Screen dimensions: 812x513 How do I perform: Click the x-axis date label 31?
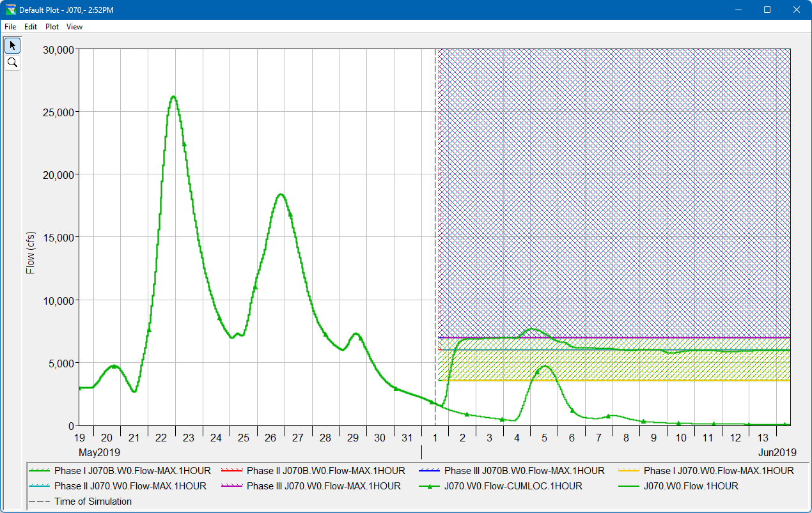407,438
